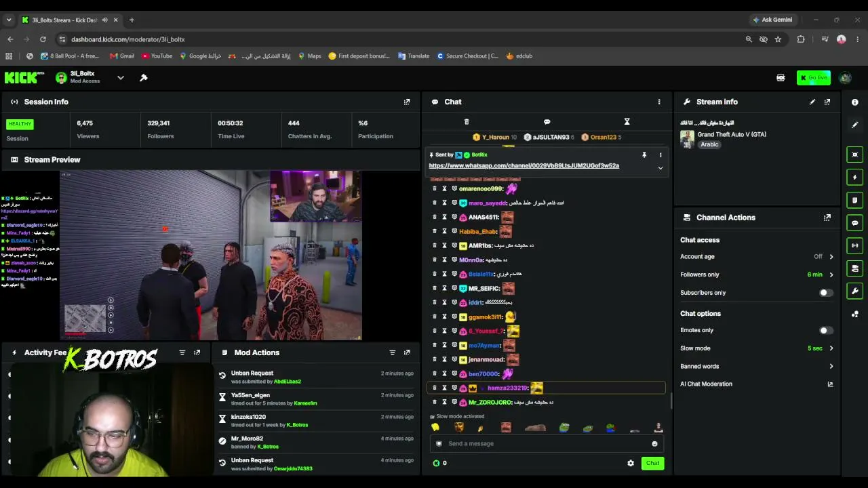The image size is (868, 488).
Task: Bookmark this page with star icon
Action: tap(778, 39)
